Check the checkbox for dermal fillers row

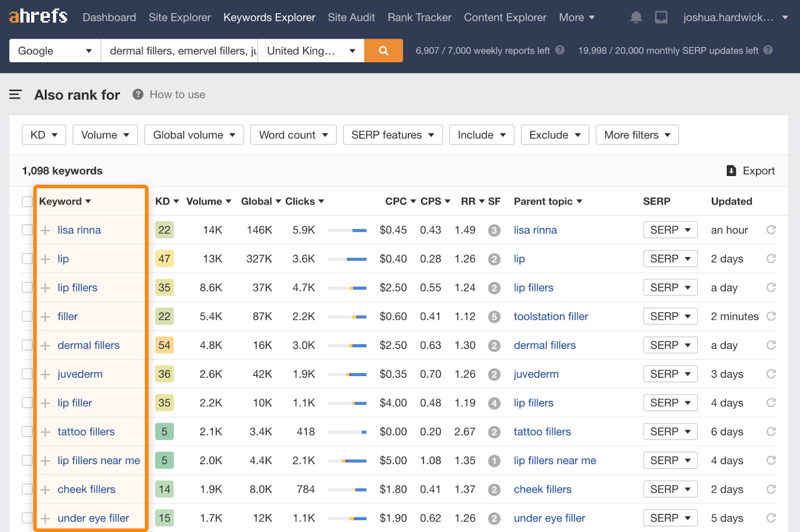tap(27, 345)
